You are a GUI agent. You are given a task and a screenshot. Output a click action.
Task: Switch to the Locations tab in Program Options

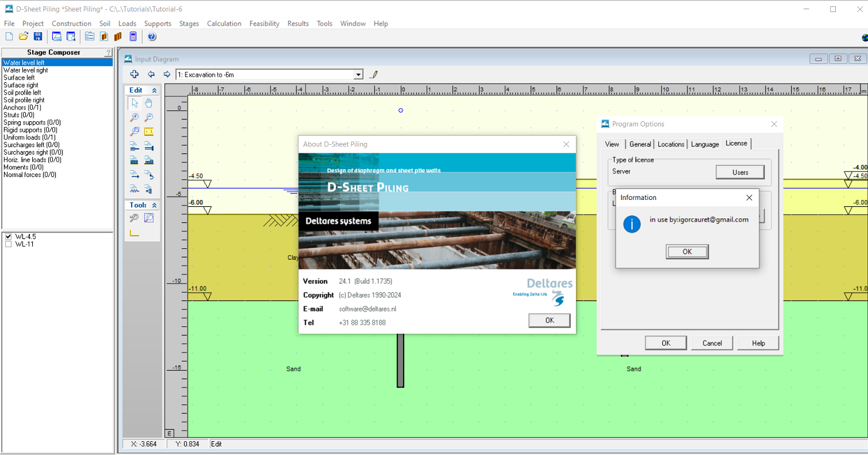[671, 144]
